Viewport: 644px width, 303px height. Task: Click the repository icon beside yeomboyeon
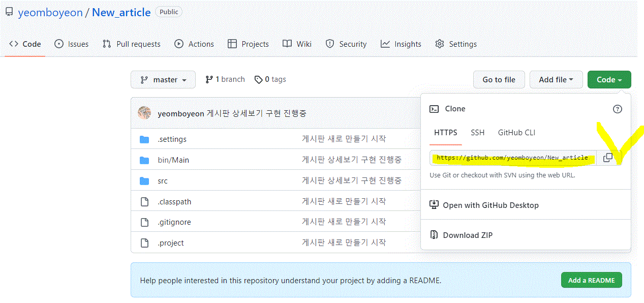9,12
